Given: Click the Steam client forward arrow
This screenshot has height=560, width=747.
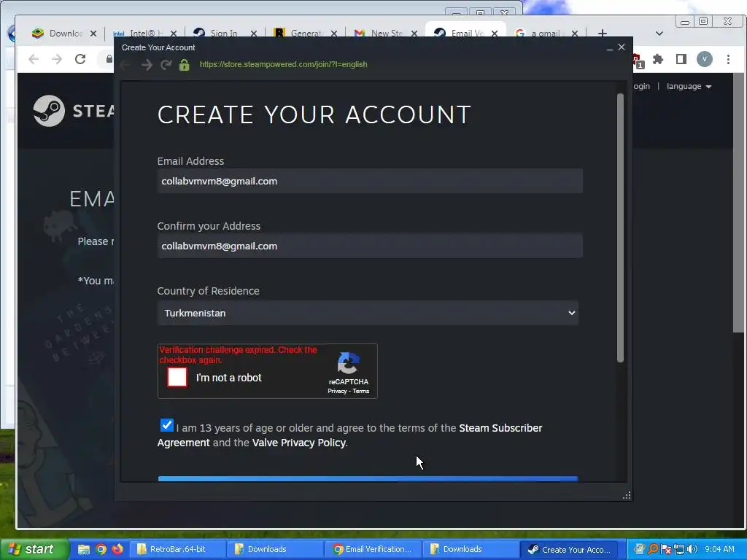Looking at the screenshot, I should click(147, 65).
